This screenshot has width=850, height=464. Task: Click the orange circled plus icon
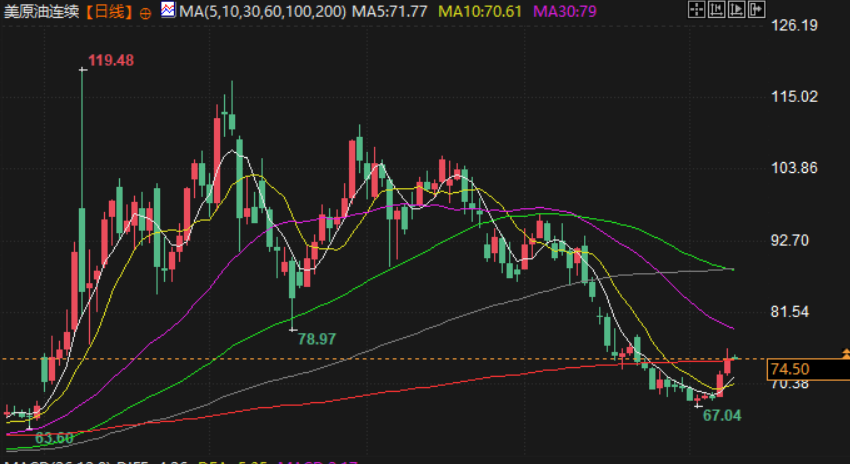145,14
